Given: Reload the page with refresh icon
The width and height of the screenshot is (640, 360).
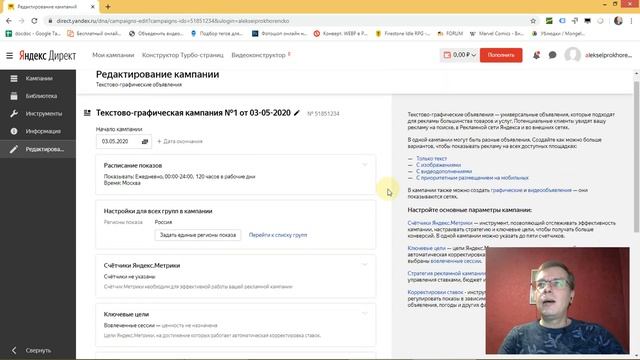Looking at the screenshot, I should 34,21.
